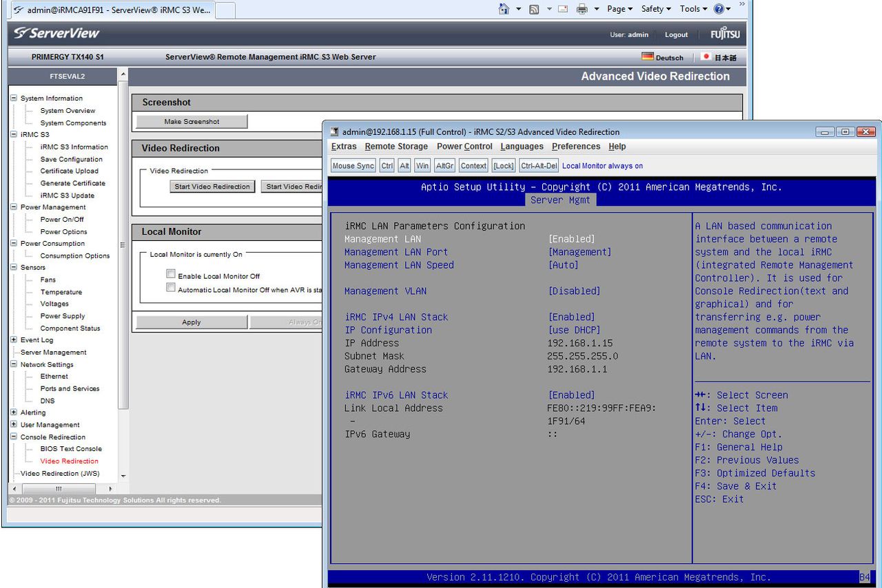Click the first Start Video Redirection button
This screenshot has width=882, height=588.
pos(212,187)
